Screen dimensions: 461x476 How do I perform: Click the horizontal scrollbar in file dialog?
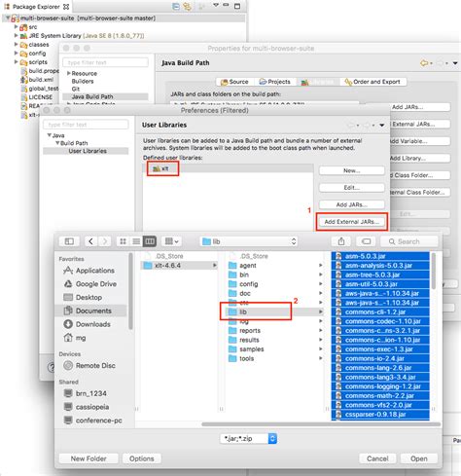click(321, 424)
